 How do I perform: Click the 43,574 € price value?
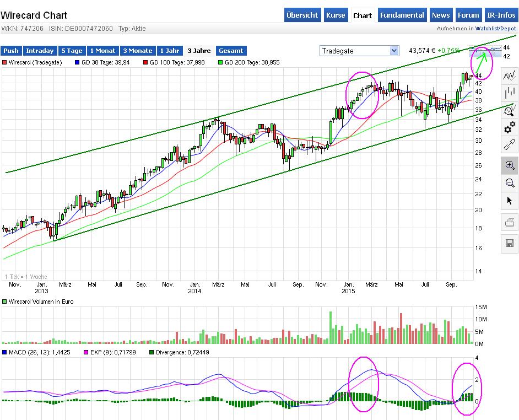pyautogui.click(x=422, y=51)
